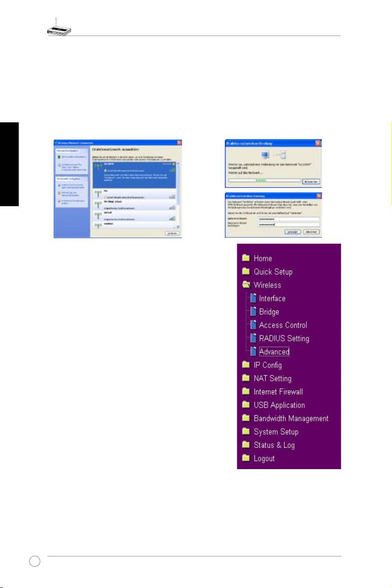Click the Bridge page icon
Image resolution: width=392 pixels, height=588 pixels.
pos(253,311)
